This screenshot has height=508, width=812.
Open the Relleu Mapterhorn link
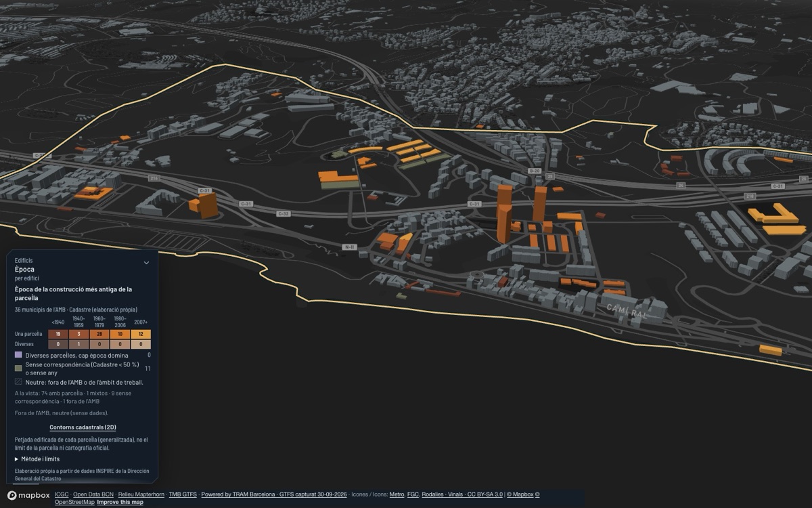141,494
